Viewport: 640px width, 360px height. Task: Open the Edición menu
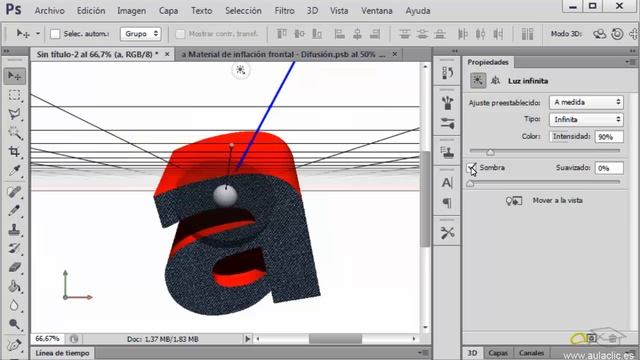point(91,11)
